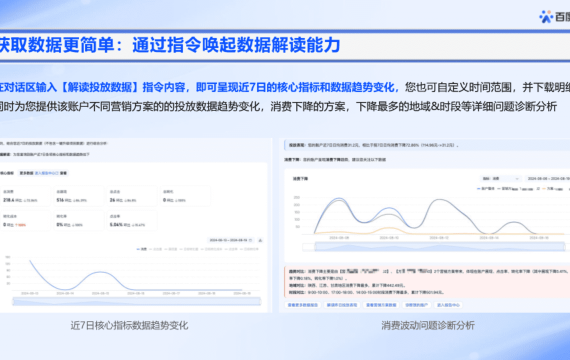Select the metric card showing 0%
The width and height of the screenshot is (570, 360).
click(x=79, y=221)
